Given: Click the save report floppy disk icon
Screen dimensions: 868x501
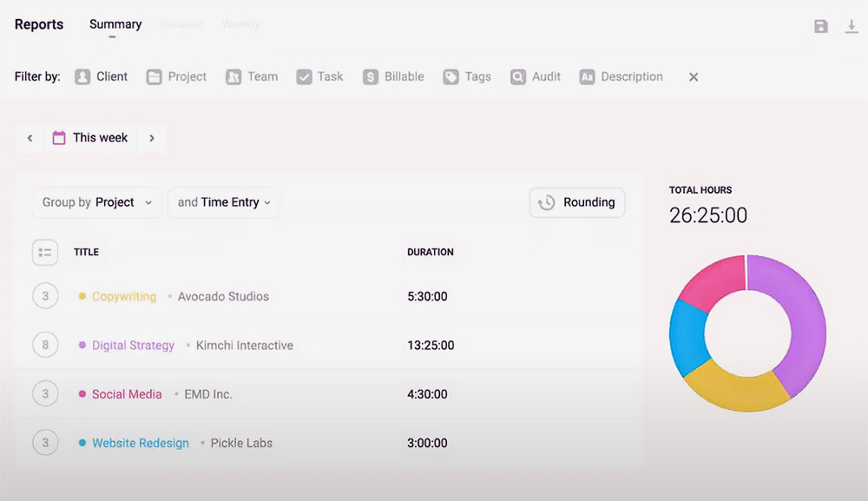Looking at the screenshot, I should [x=821, y=26].
